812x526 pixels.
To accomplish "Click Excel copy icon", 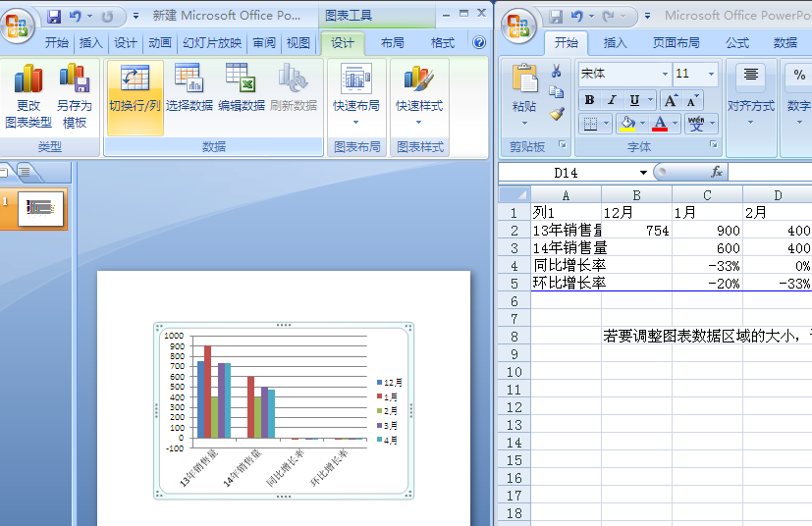I will pos(557,92).
